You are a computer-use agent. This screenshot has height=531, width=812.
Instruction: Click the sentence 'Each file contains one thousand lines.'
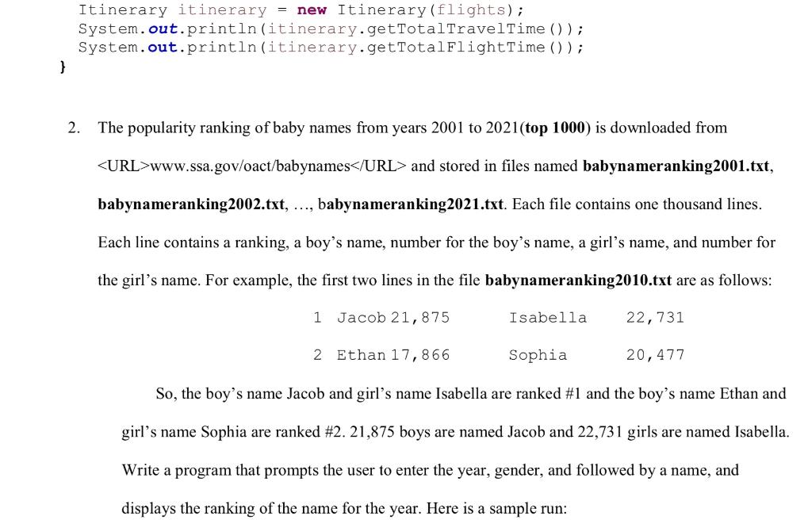click(x=637, y=204)
